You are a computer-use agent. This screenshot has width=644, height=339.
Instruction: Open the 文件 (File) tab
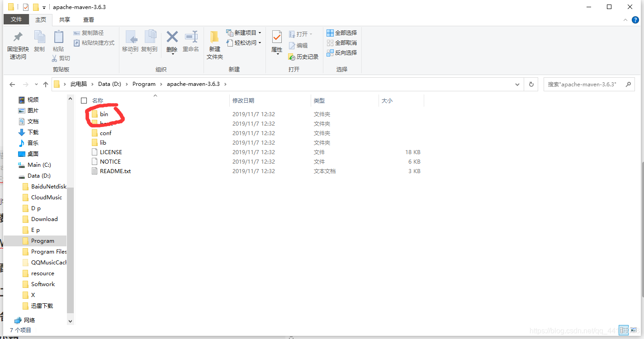[16, 19]
